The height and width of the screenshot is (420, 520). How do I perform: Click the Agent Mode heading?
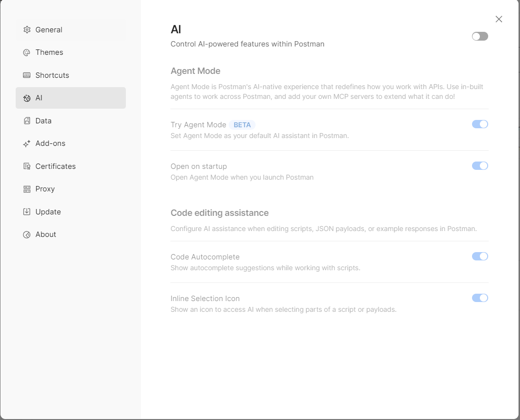tap(195, 71)
